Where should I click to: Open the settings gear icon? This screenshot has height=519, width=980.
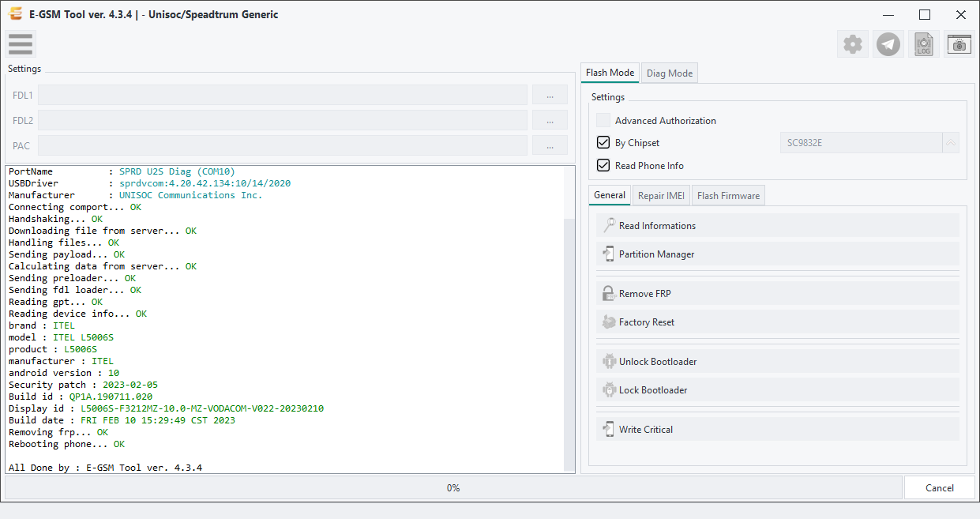coord(853,44)
